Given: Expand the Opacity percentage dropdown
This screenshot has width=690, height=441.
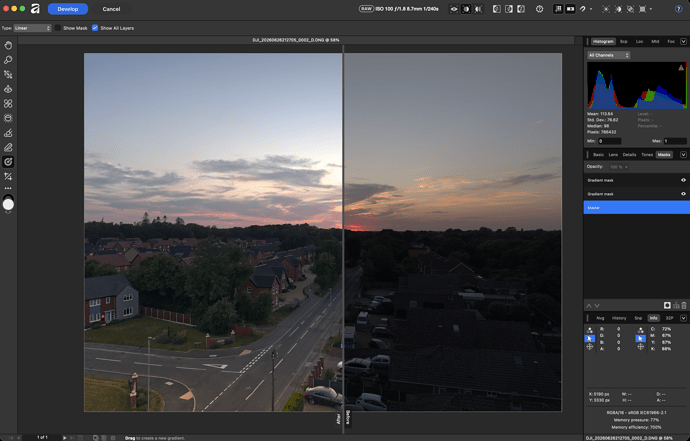Looking at the screenshot, I should [619, 167].
